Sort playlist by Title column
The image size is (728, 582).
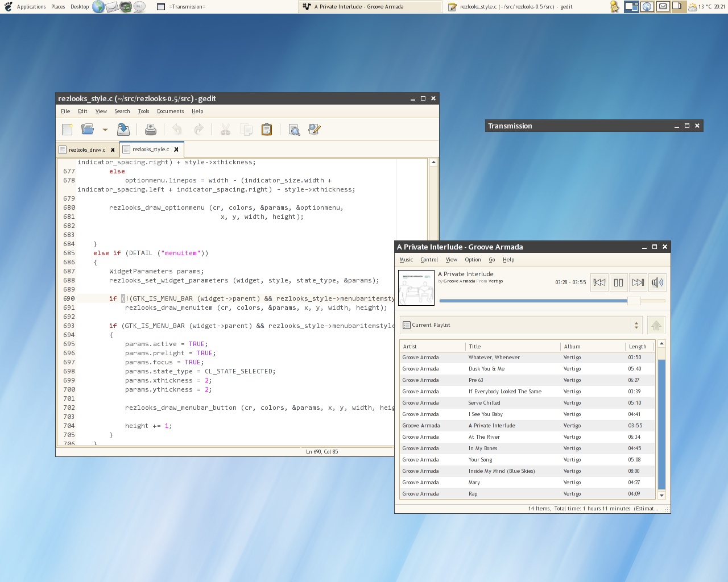pos(513,347)
